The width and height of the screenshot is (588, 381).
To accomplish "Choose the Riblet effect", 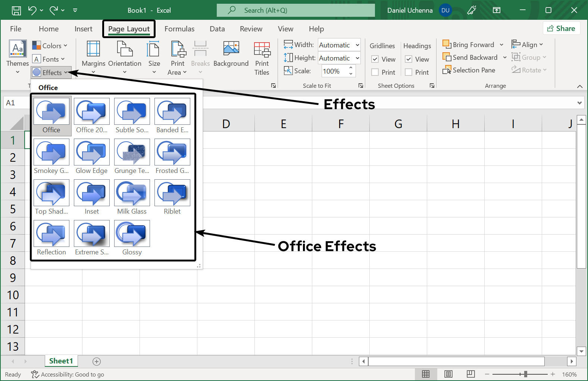I will 172,198.
